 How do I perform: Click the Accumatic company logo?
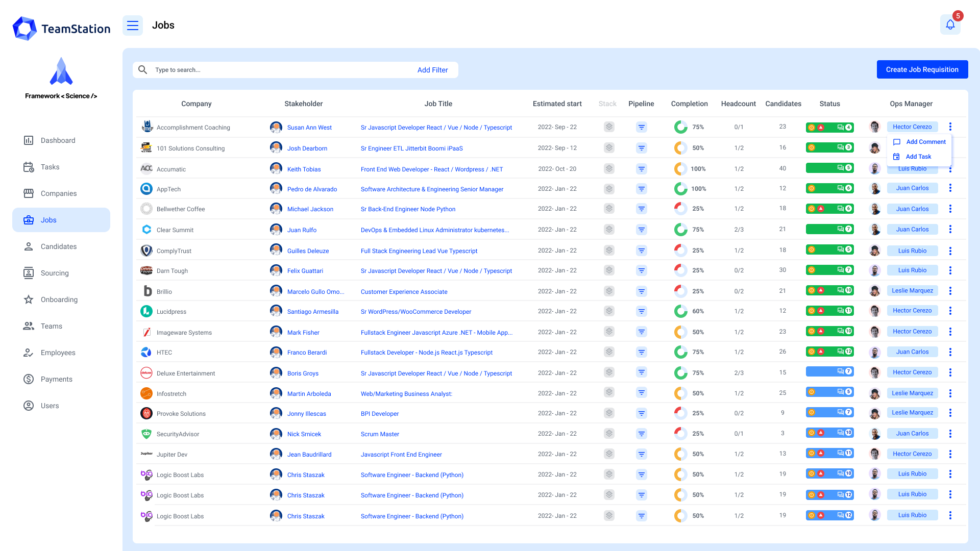click(146, 168)
